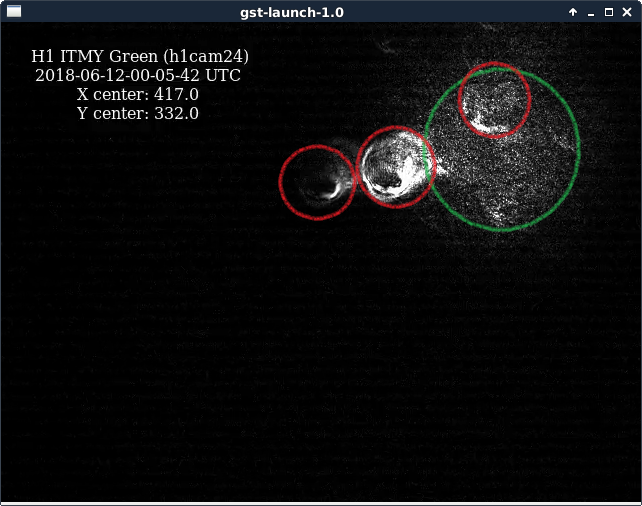Click the shade (up arrow) window button

tap(573, 12)
